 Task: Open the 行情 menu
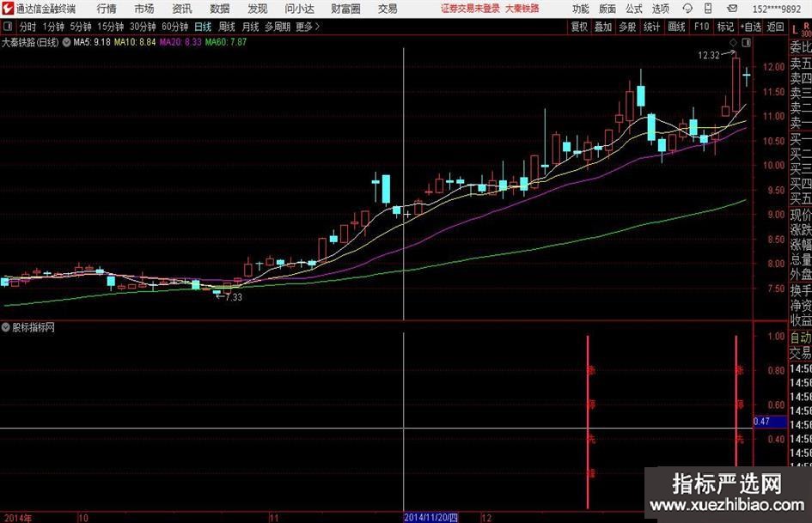click(107, 9)
